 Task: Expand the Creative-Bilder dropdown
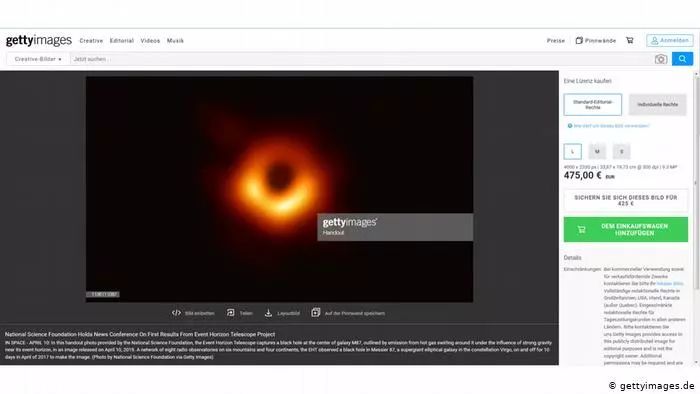tap(38, 59)
